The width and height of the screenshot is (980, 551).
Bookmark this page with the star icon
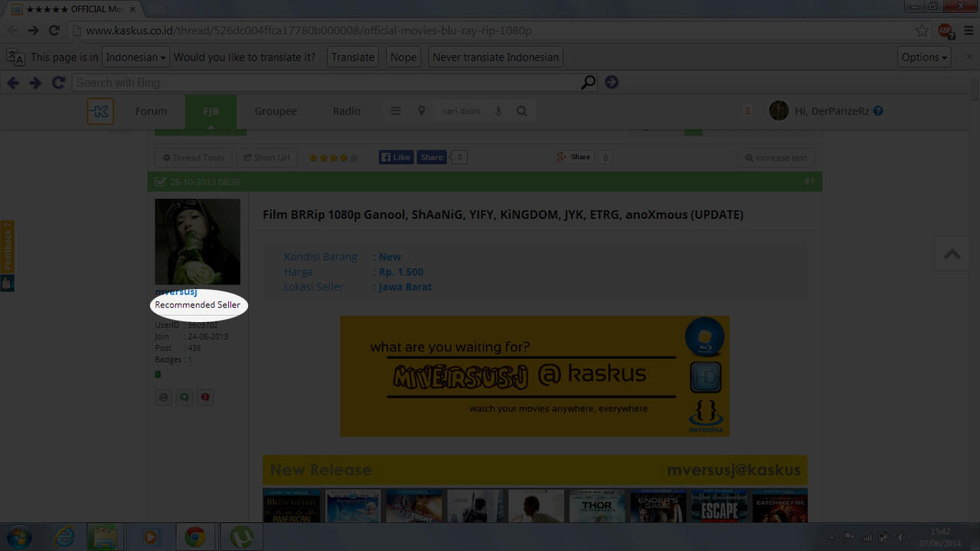click(x=922, y=31)
